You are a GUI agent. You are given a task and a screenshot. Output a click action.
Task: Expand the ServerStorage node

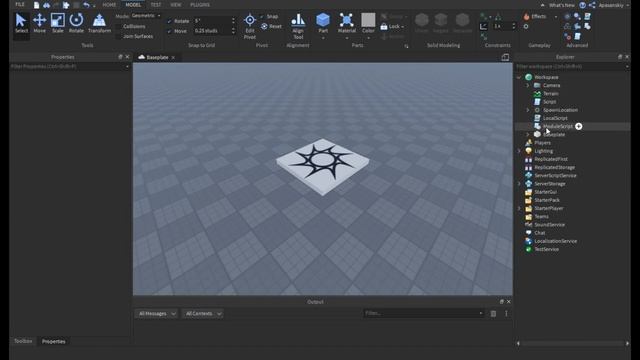(519, 184)
